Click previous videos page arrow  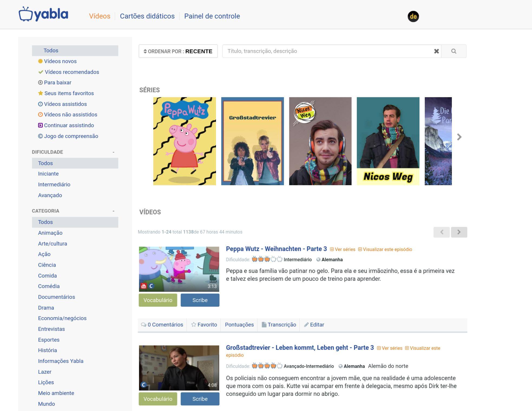[441, 232]
